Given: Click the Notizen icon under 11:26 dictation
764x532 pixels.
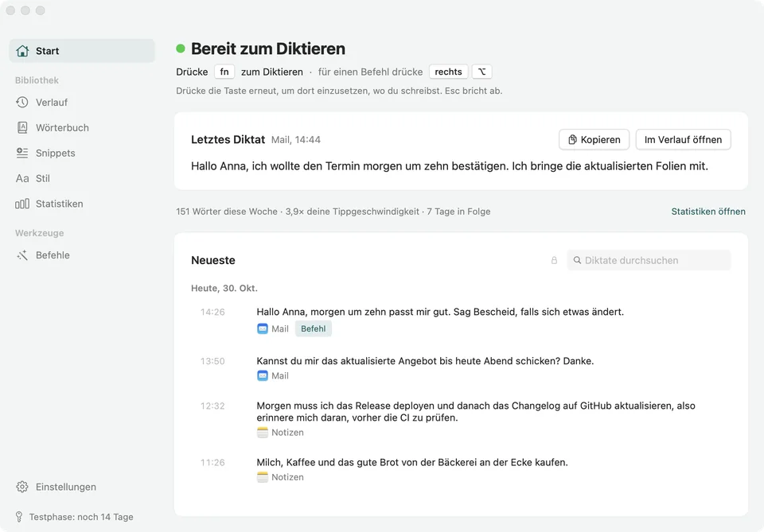Looking at the screenshot, I should click(263, 477).
